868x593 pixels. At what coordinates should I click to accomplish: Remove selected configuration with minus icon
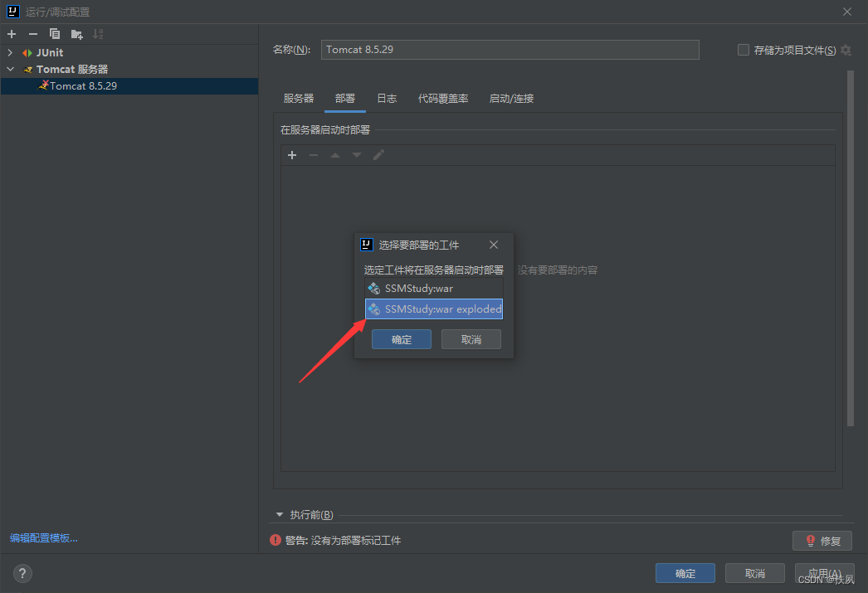tap(33, 34)
